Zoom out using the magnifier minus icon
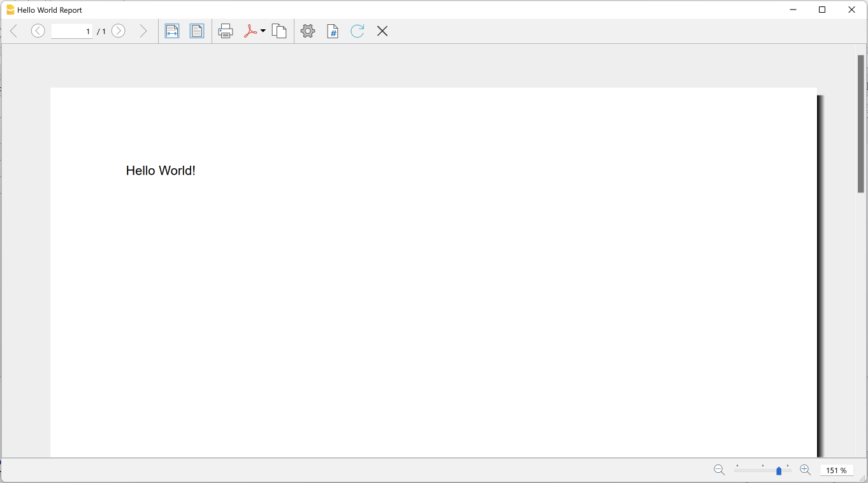Screen dimensions: 868x483 click(719, 470)
